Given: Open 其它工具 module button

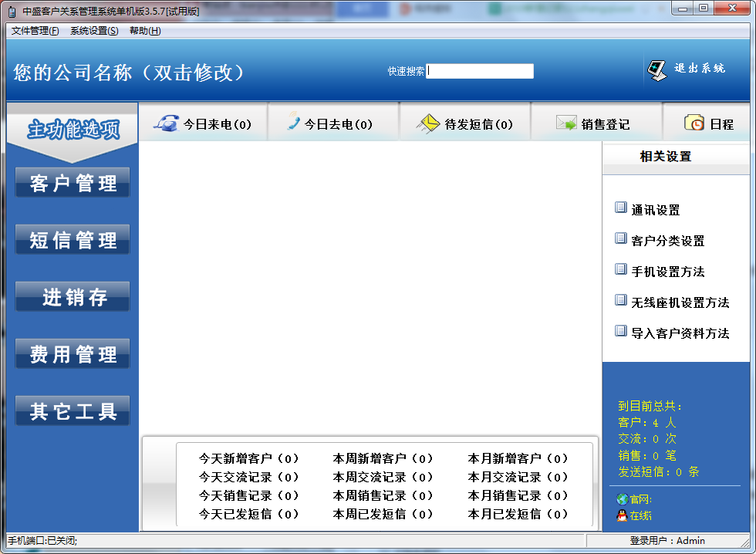Looking at the screenshot, I should click(73, 410).
